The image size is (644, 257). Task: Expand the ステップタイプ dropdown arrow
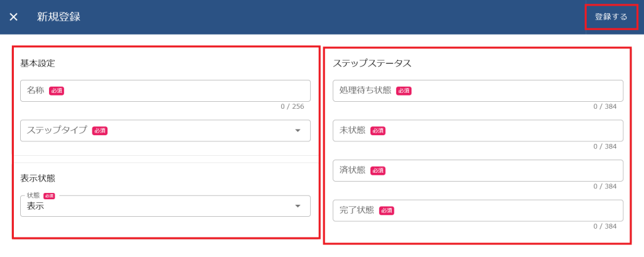click(297, 131)
